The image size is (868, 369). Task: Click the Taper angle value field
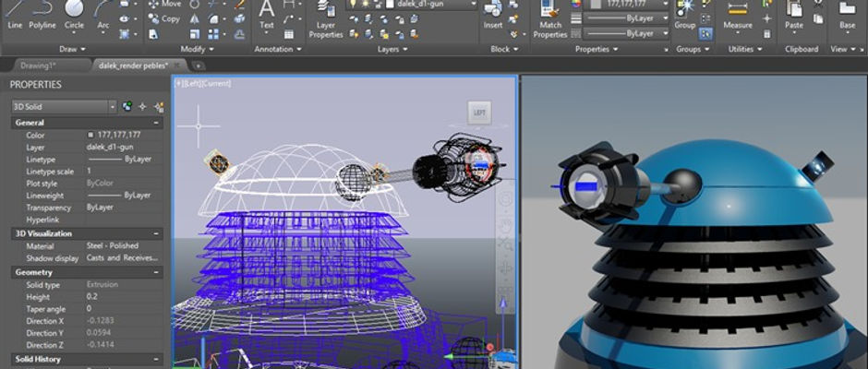[x=123, y=309]
